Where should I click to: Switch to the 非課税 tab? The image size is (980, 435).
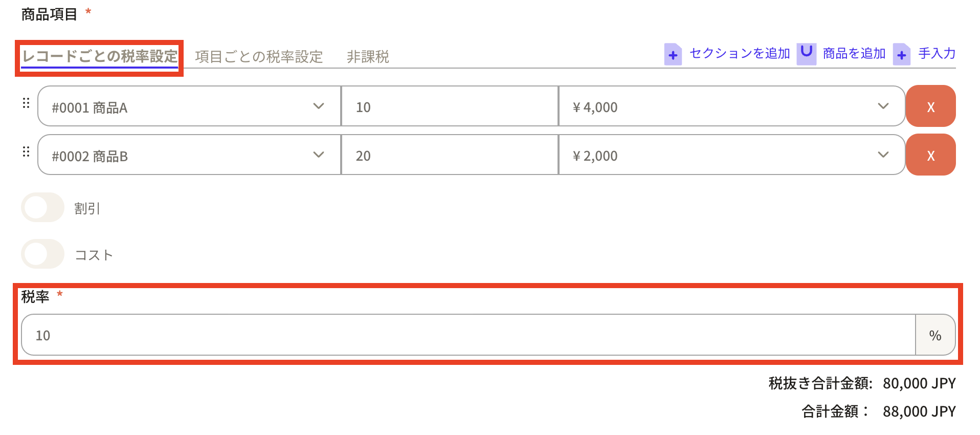[368, 56]
